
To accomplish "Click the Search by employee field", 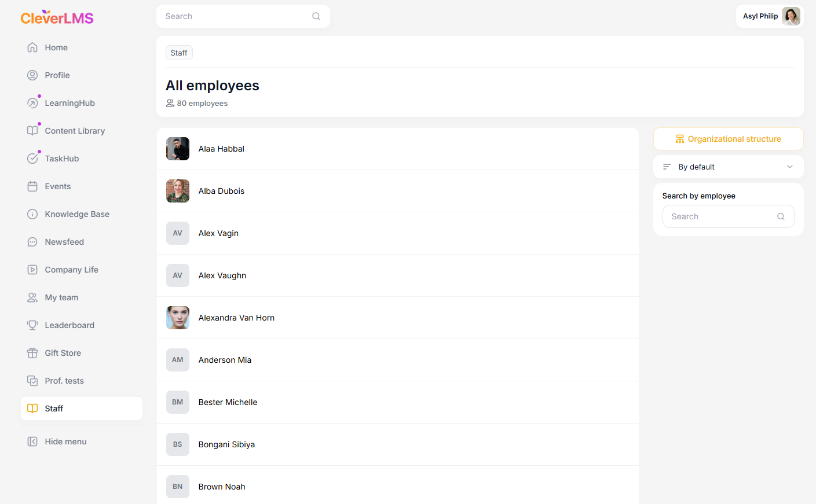I will point(722,216).
